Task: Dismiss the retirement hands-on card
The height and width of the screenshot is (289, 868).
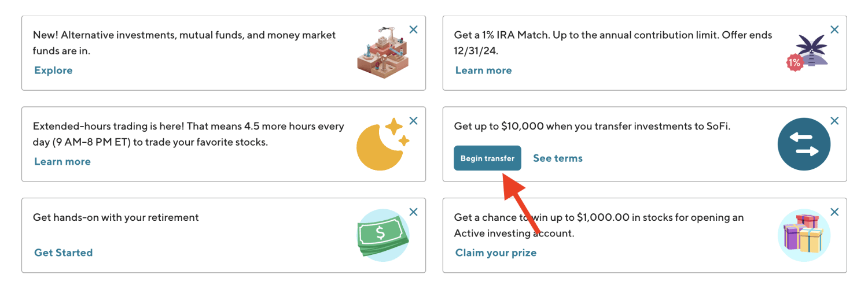Action: 413,212
